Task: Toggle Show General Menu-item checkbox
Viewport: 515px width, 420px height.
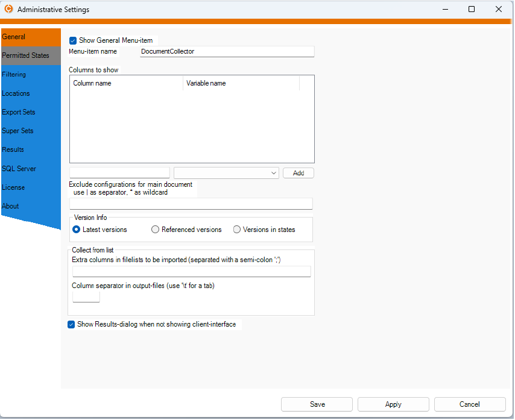Action: coord(73,40)
